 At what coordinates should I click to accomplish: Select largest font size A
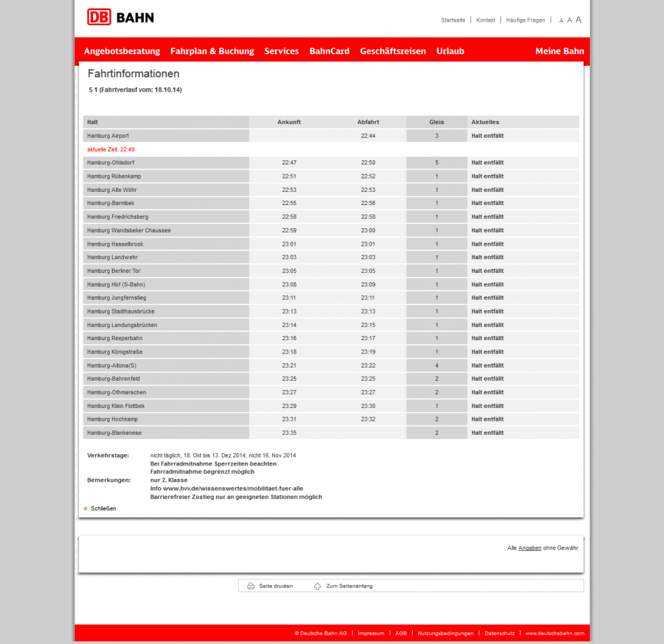click(x=579, y=20)
